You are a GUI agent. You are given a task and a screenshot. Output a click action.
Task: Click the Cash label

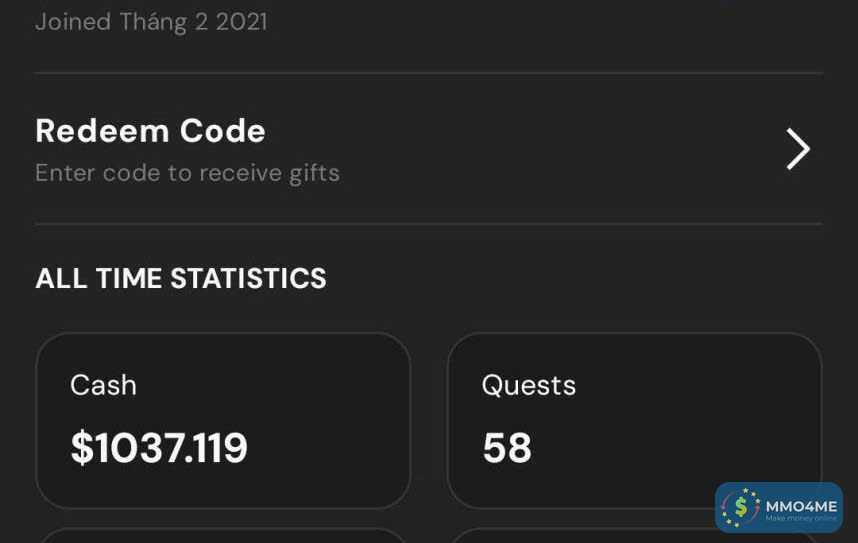[x=103, y=385]
